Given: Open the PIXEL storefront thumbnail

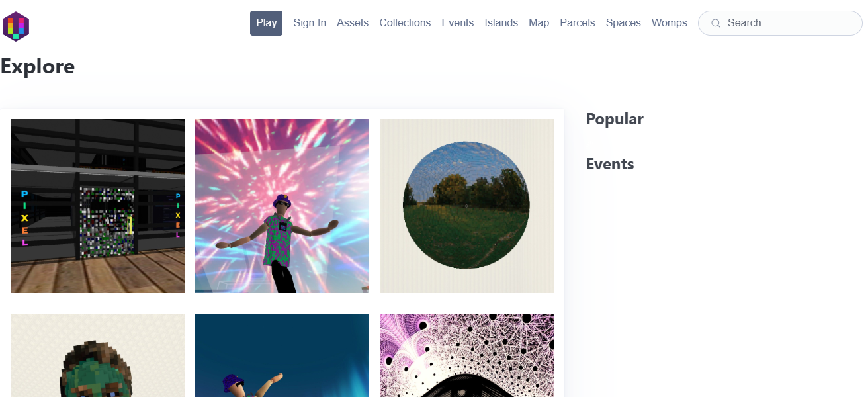Looking at the screenshot, I should (x=97, y=206).
